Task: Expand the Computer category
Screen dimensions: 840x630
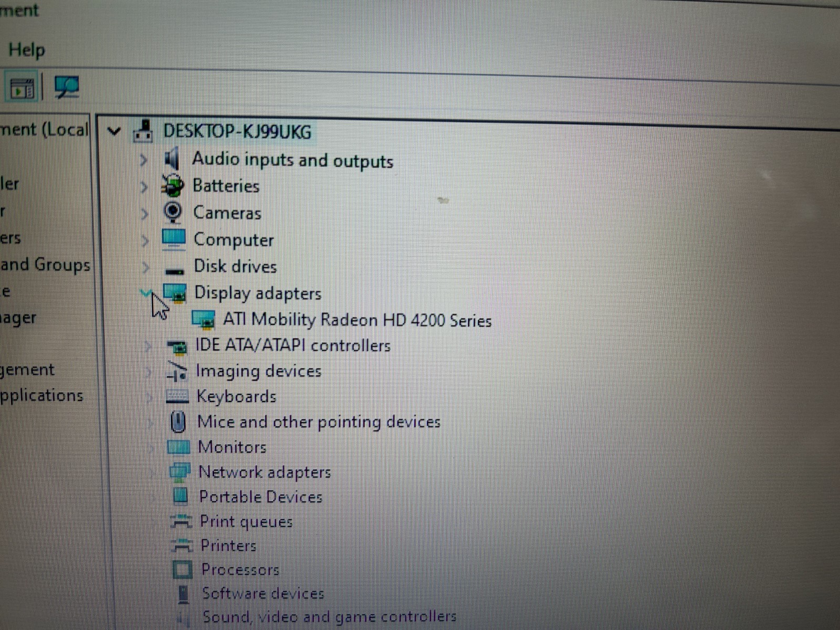Action: (x=145, y=240)
